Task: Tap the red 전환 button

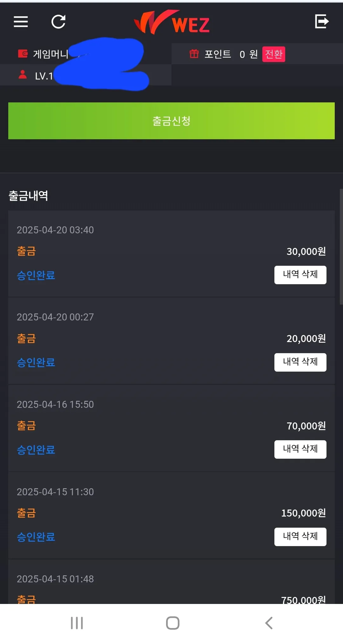Action: [273, 54]
